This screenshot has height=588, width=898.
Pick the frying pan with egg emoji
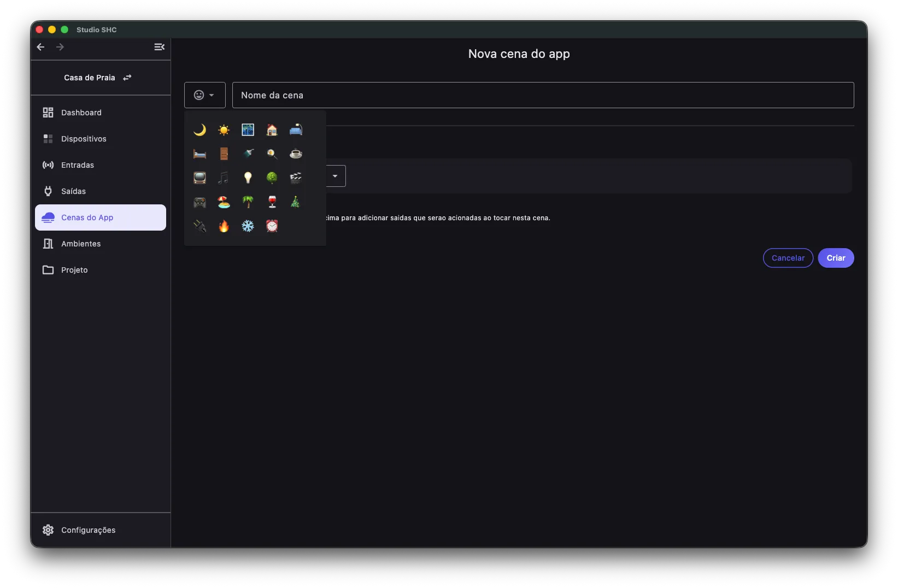[x=272, y=154]
